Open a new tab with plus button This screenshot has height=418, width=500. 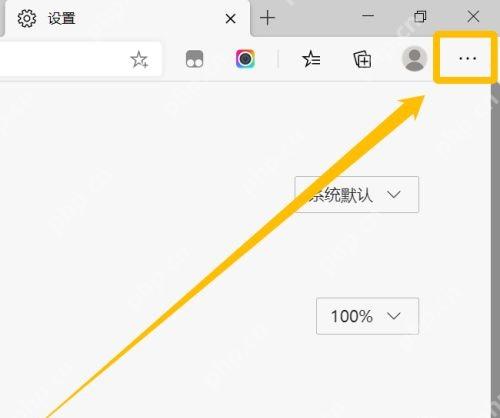[268, 18]
